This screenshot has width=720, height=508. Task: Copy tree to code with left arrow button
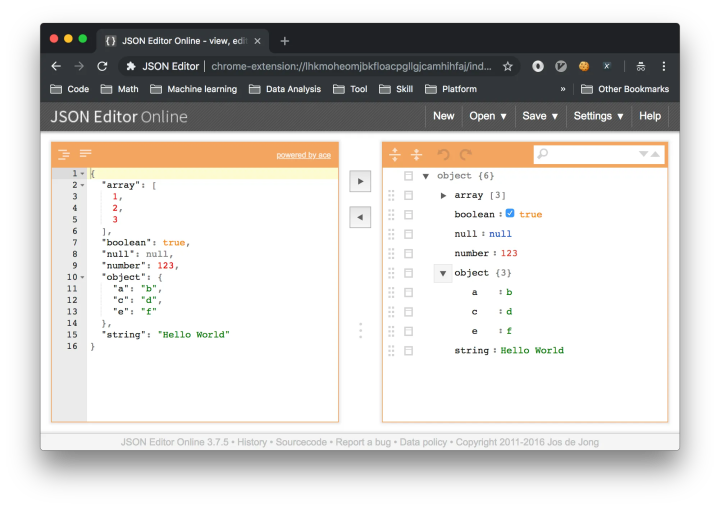click(x=360, y=217)
